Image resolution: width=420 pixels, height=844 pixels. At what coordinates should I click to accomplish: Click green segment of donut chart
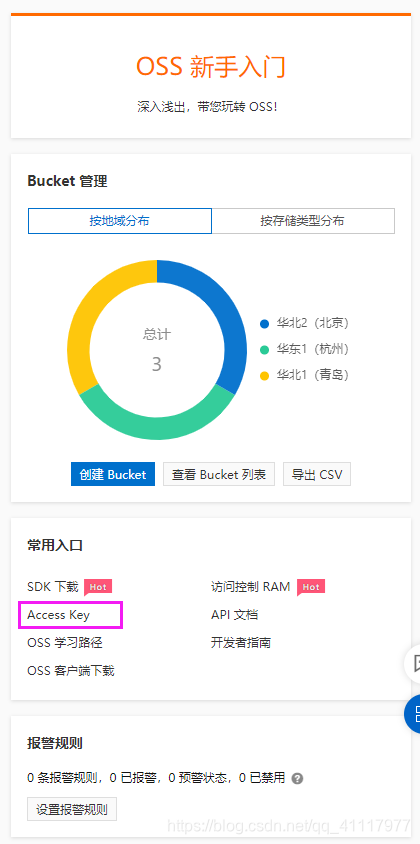[x=157, y=428]
